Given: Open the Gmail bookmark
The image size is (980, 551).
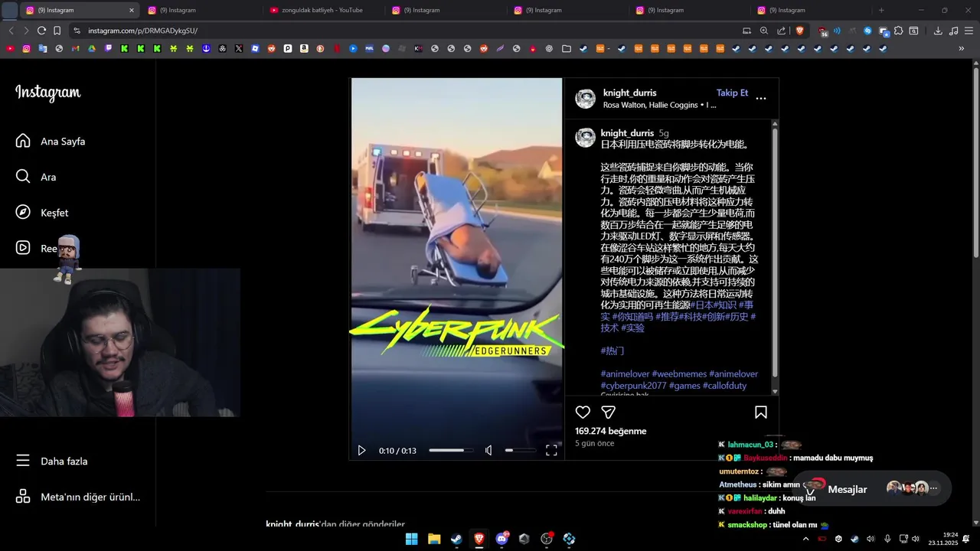Looking at the screenshot, I should tap(75, 48).
